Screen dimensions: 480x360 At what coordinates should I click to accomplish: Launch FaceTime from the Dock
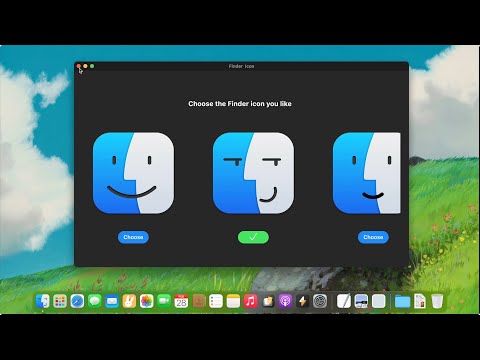pyautogui.click(x=164, y=301)
